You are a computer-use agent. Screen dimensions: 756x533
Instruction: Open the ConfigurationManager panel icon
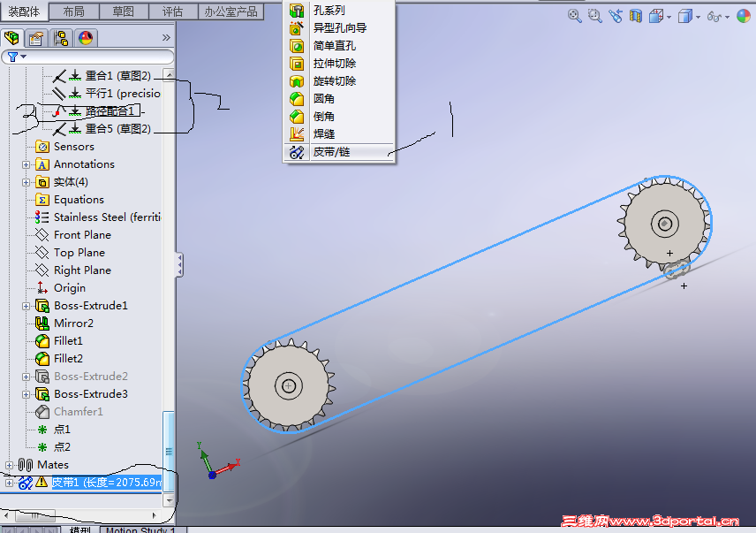click(x=61, y=38)
